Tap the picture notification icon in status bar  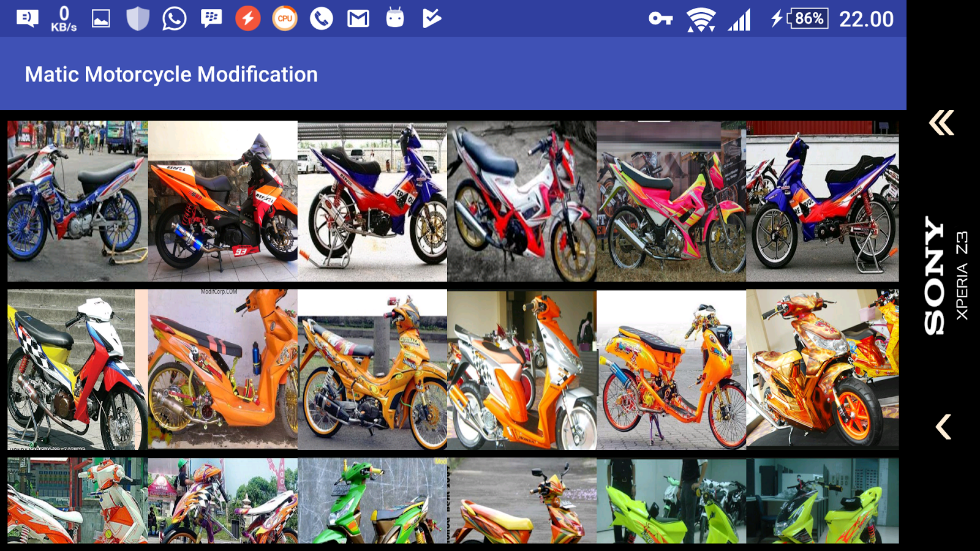(x=101, y=19)
